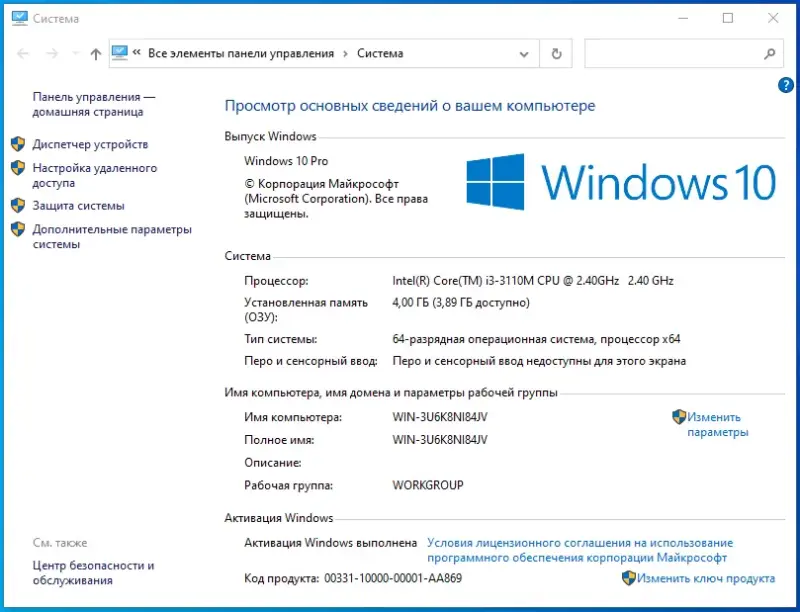Close the Система window
The height and width of the screenshot is (612, 800).
pos(773,18)
